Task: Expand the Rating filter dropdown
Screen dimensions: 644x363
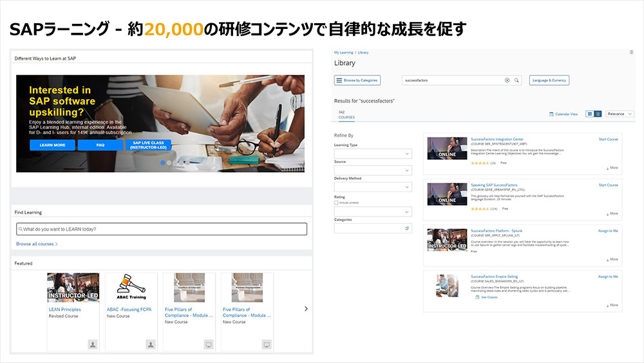Action: point(373,211)
